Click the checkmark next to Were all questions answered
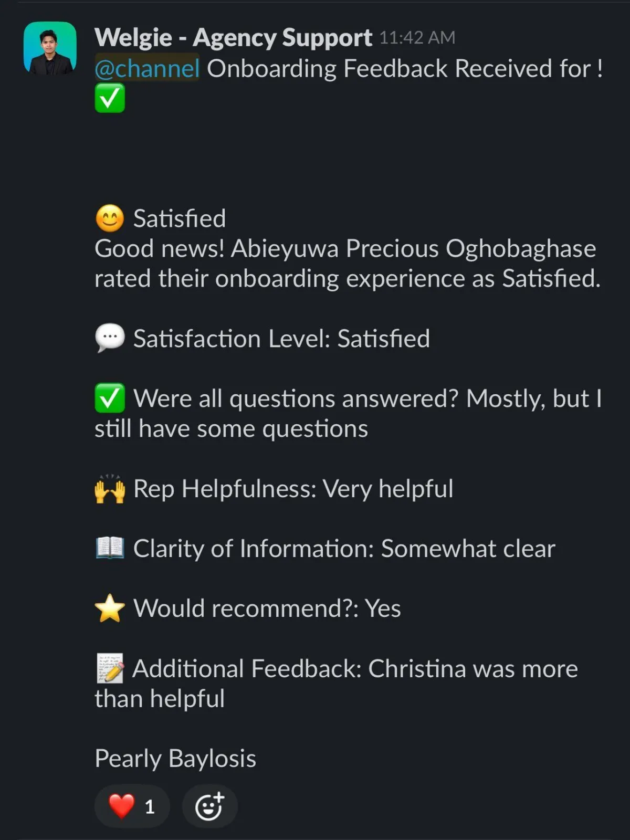Image resolution: width=630 pixels, height=840 pixels. [110, 398]
